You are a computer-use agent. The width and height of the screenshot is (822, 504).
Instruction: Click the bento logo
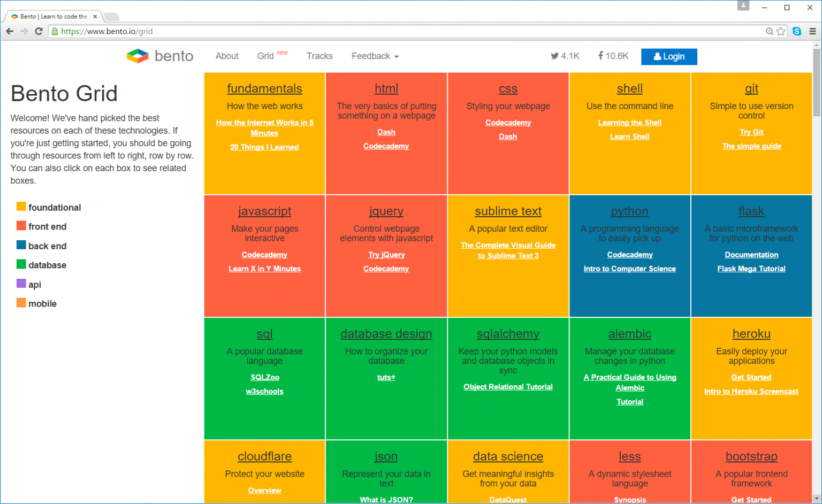coord(159,56)
